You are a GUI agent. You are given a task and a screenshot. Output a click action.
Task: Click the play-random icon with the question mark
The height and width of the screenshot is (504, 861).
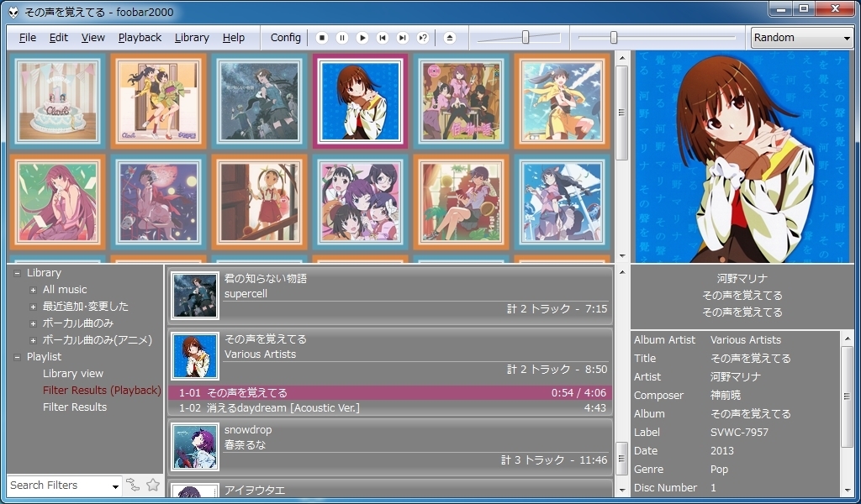pos(424,38)
